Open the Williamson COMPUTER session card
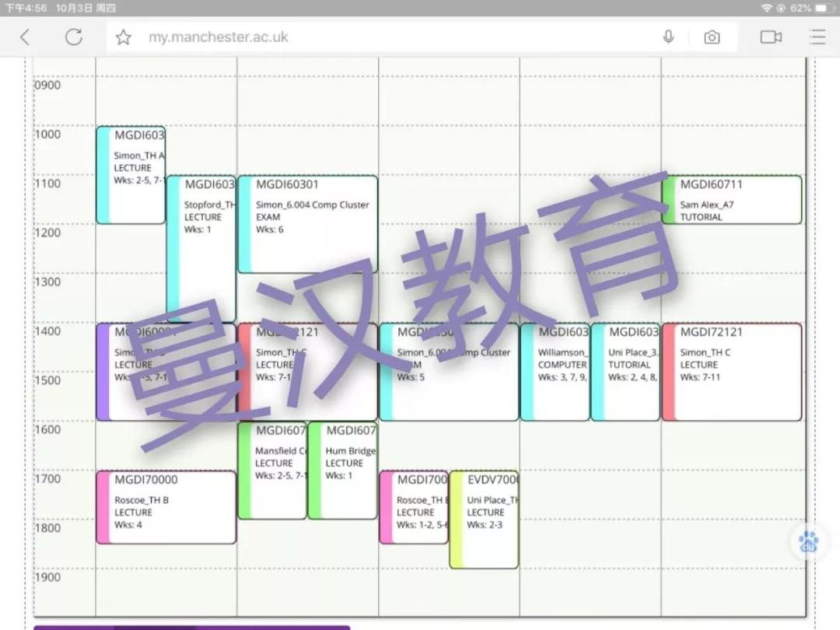Image resolution: width=840 pixels, height=630 pixels. click(554, 369)
